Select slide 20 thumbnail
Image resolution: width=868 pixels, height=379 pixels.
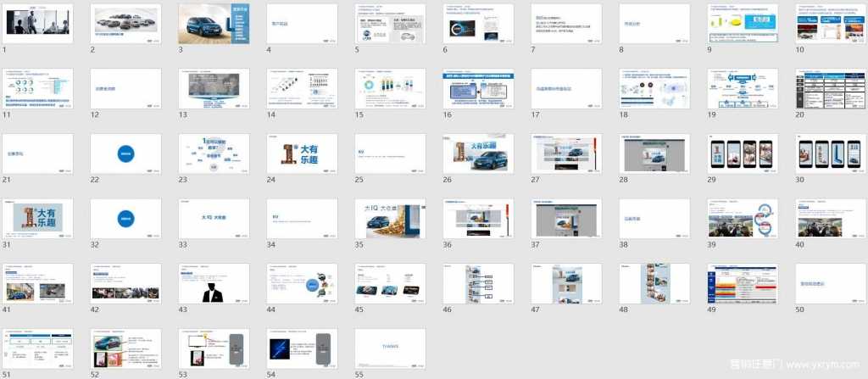[831, 89]
